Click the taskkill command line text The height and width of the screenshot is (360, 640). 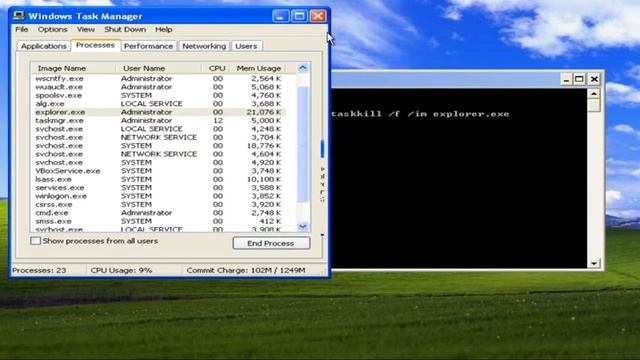(420, 114)
